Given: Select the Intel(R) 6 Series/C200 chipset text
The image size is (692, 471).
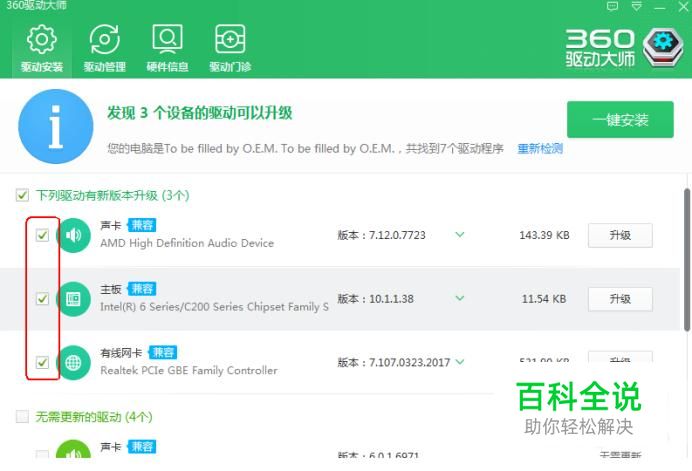Looking at the screenshot, I should click(x=214, y=307).
